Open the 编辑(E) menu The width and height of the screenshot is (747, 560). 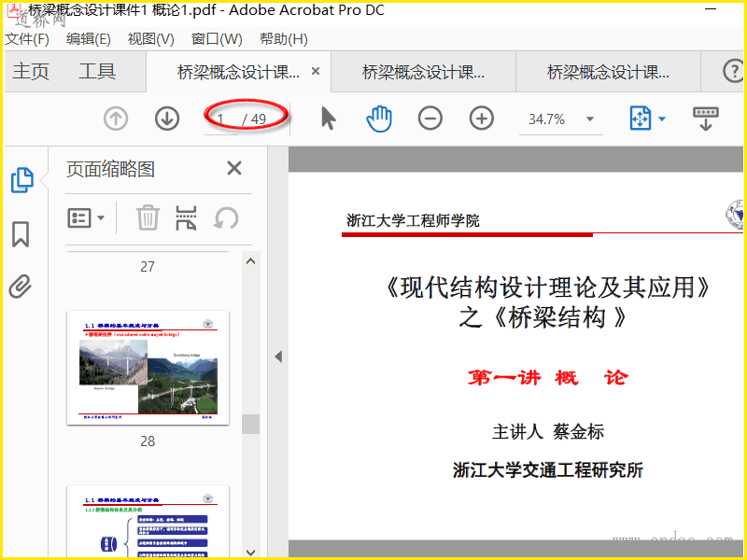[89, 39]
